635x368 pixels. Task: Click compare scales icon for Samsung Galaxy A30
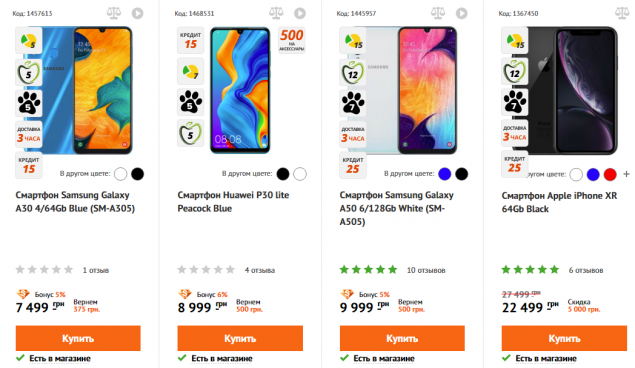[x=114, y=13]
